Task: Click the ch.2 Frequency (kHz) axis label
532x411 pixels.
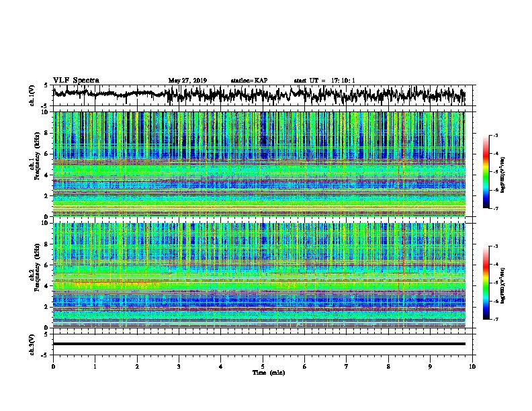Action: (x=34, y=267)
